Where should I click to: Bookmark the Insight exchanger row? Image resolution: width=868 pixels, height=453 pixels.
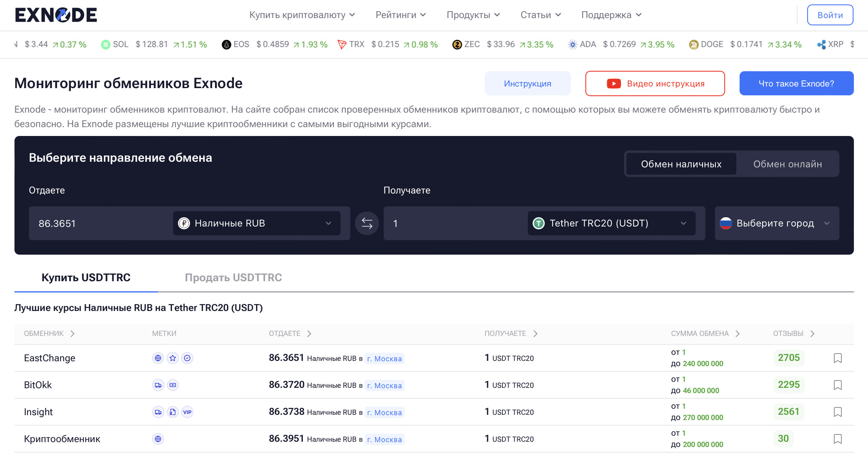point(837,412)
